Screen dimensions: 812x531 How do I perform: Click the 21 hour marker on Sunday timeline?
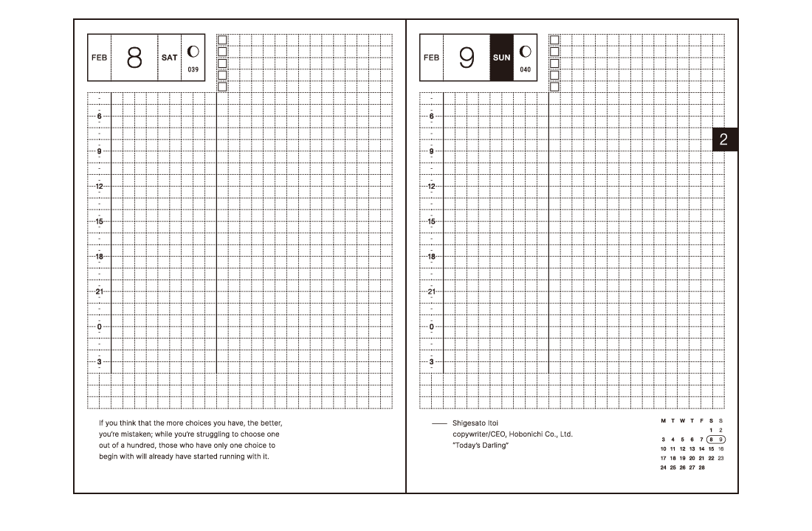click(432, 291)
